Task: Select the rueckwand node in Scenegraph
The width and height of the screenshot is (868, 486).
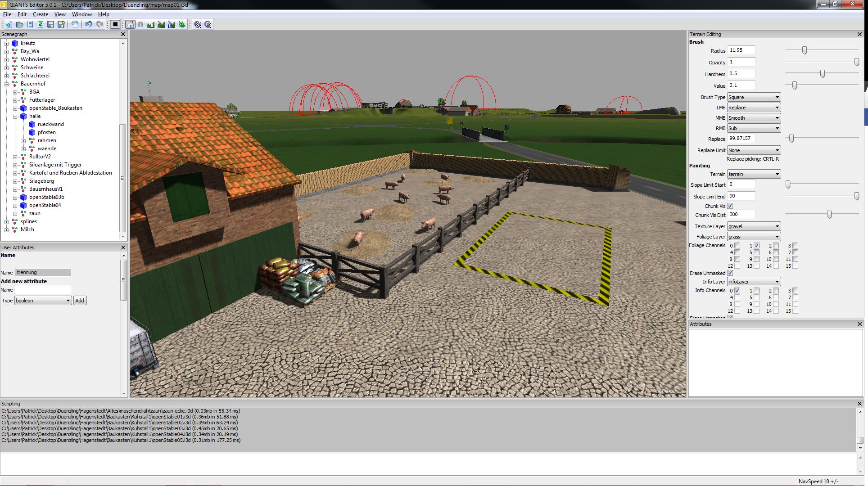Action: 51,124
